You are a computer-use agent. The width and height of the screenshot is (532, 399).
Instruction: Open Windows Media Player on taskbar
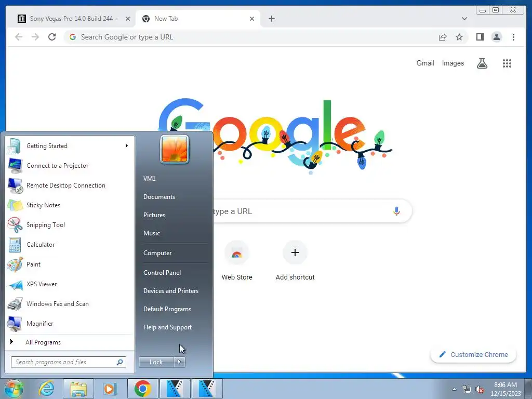110,389
